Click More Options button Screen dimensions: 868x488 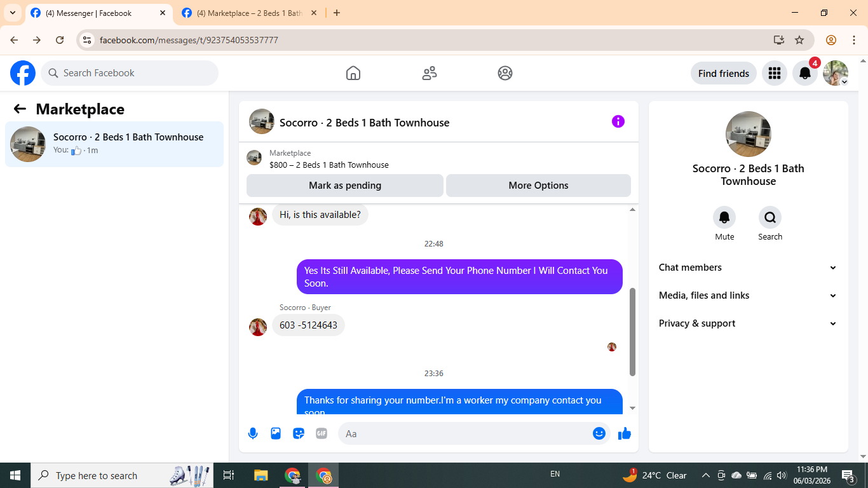pyautogui.click(x=538, y=186)
